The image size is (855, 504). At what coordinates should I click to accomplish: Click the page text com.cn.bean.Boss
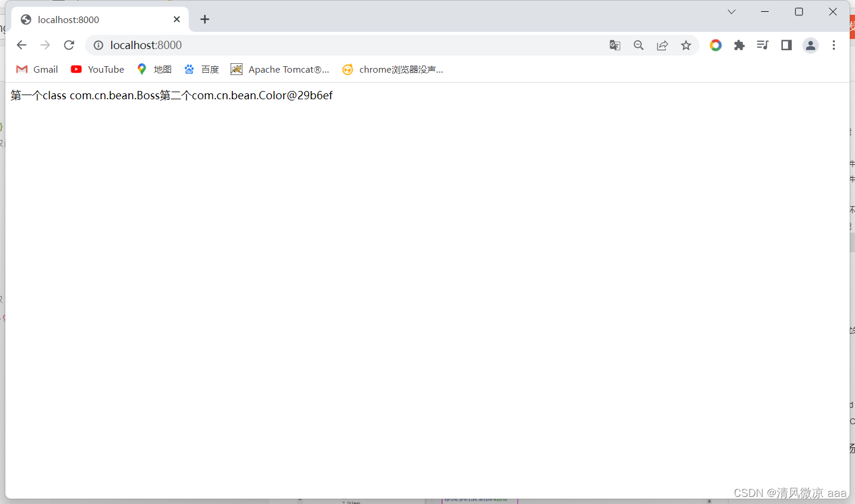pos(115,95)
